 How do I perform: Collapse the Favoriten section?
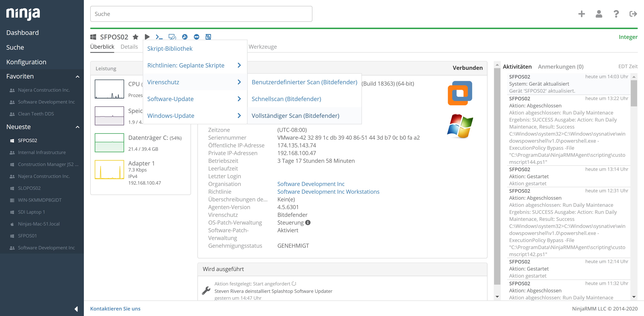(x=77, y=77)
